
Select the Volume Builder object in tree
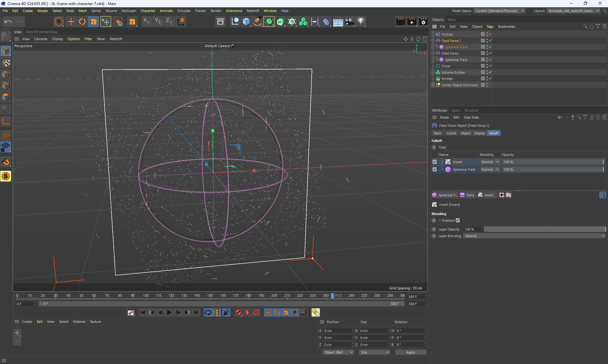(x=453, y=72)
